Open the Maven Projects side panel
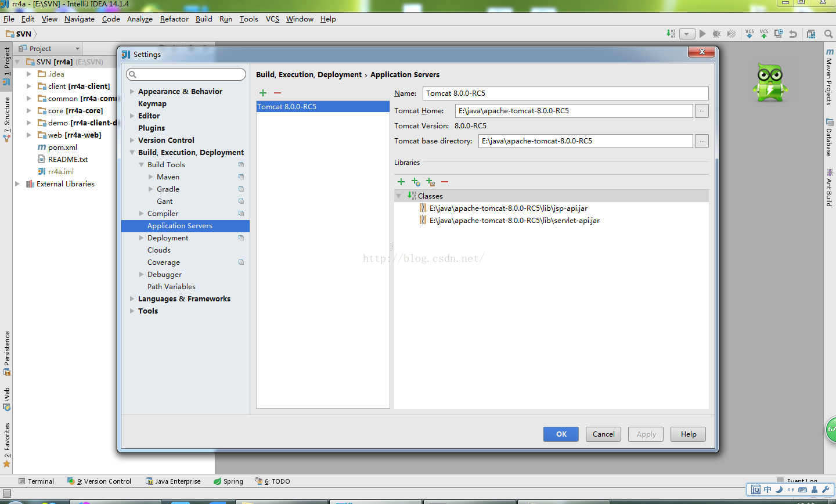Screen dimensions: 836x504 coord(830,77)
